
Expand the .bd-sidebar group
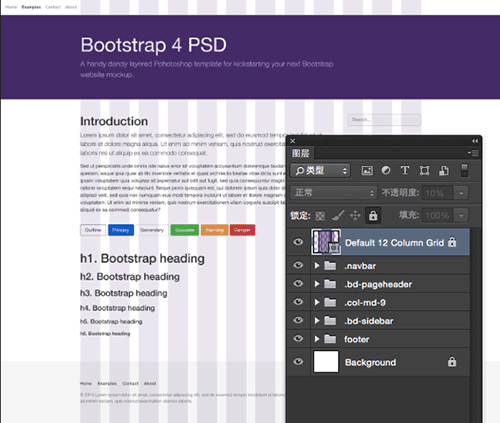click(x=317, y=321)
